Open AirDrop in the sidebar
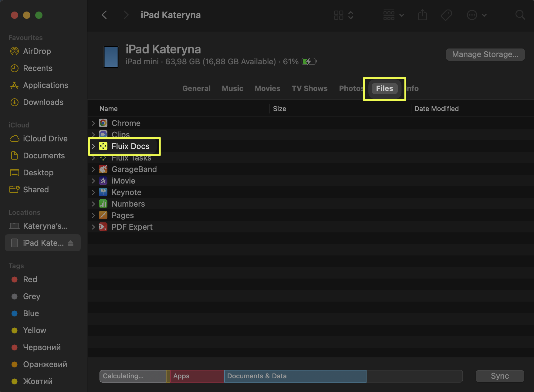 point(37,51)
